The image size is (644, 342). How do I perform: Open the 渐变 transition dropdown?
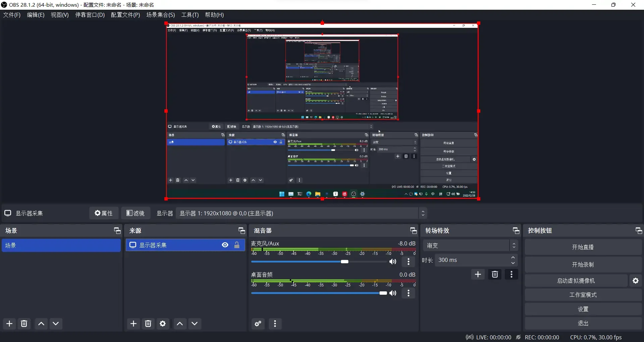coord(470,245)
